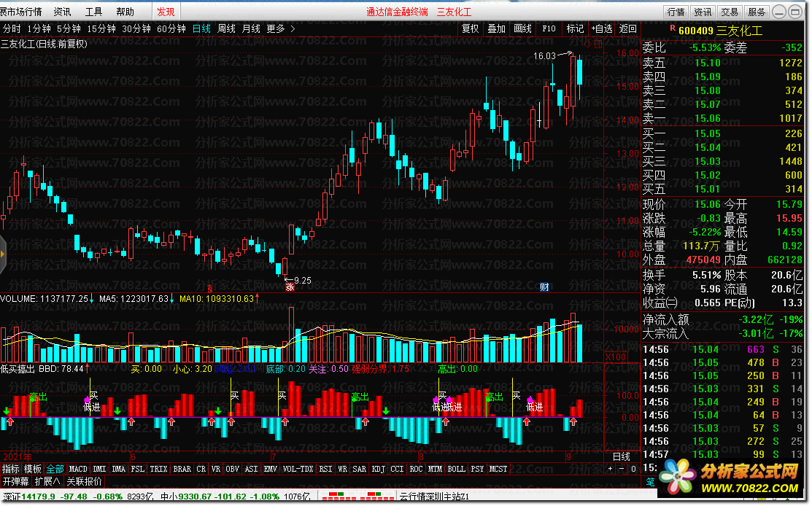The width and height of the screenshot is (812, 506).
Task: Click the 卖一 15.06 ask row
Action: tap(722, 119)
